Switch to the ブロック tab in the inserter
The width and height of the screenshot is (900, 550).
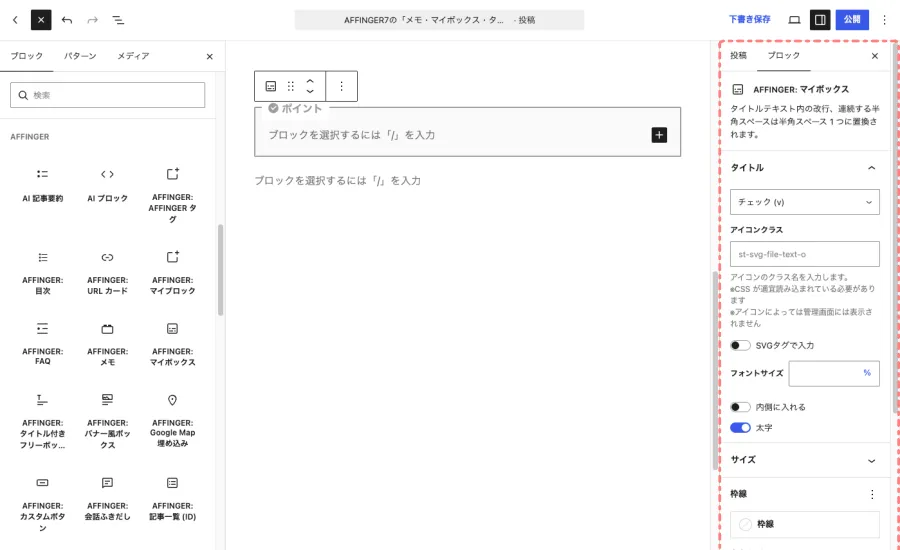coord(26,56)
